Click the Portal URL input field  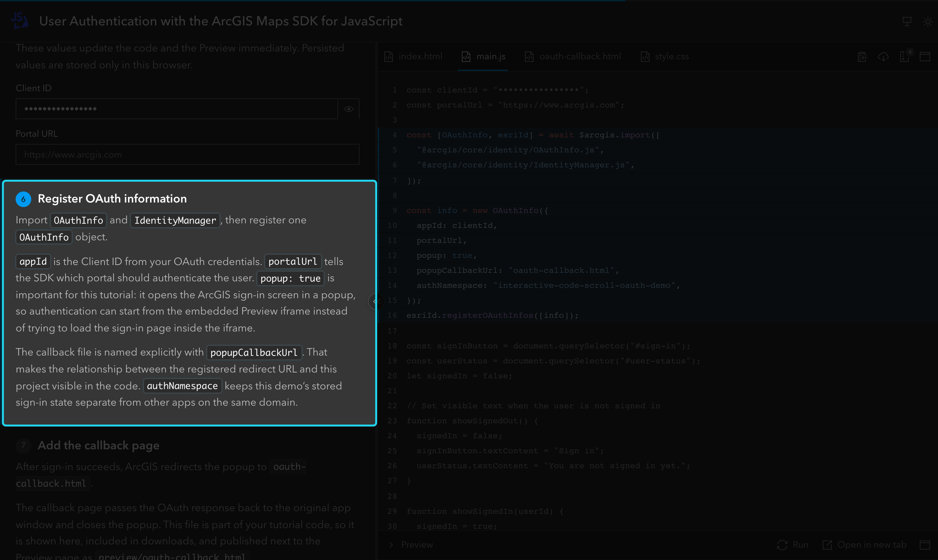click(x=188, y=154)
